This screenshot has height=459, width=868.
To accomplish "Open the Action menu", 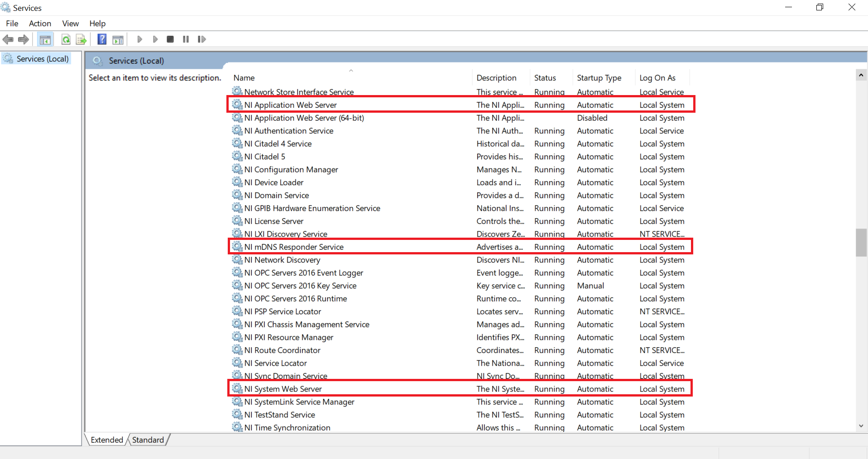I will click(x=40, y=24).
